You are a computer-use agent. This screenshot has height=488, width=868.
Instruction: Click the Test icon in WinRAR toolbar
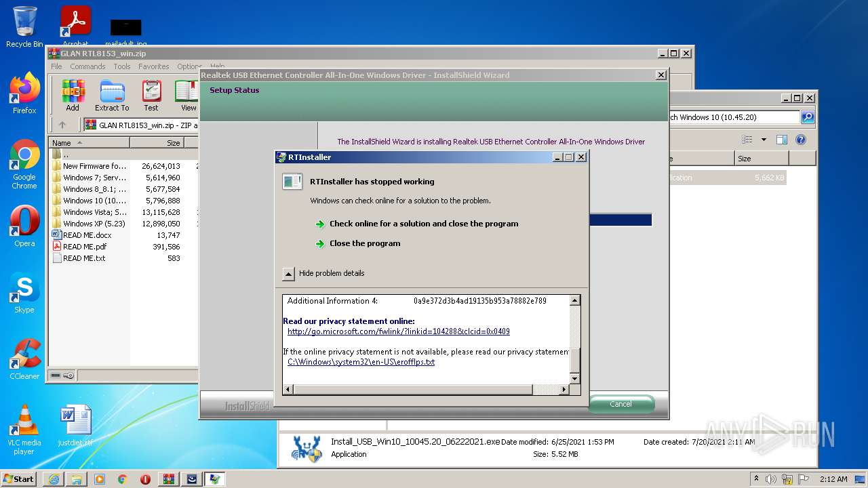(151, 96)
